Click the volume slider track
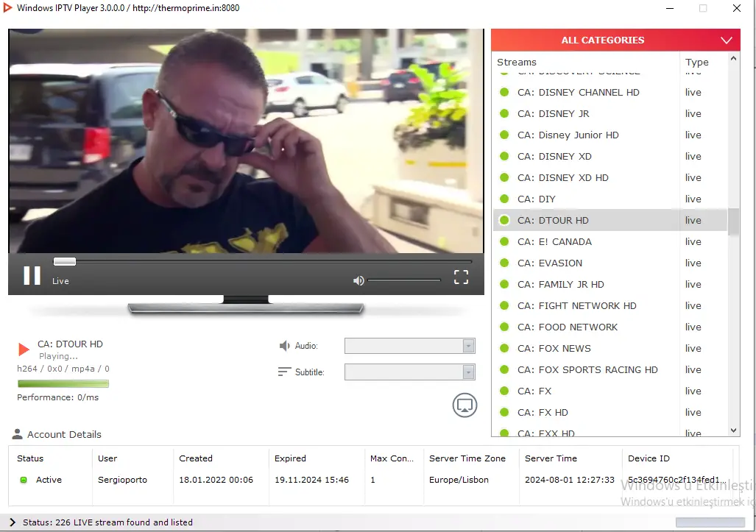This screenshot has height=532, width=756. [x=404, y=280]
